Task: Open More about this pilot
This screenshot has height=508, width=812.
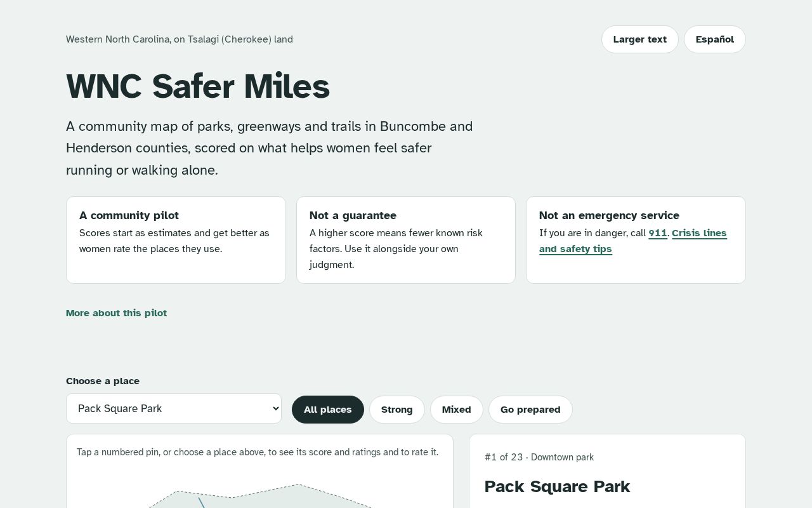Action: 116,313
